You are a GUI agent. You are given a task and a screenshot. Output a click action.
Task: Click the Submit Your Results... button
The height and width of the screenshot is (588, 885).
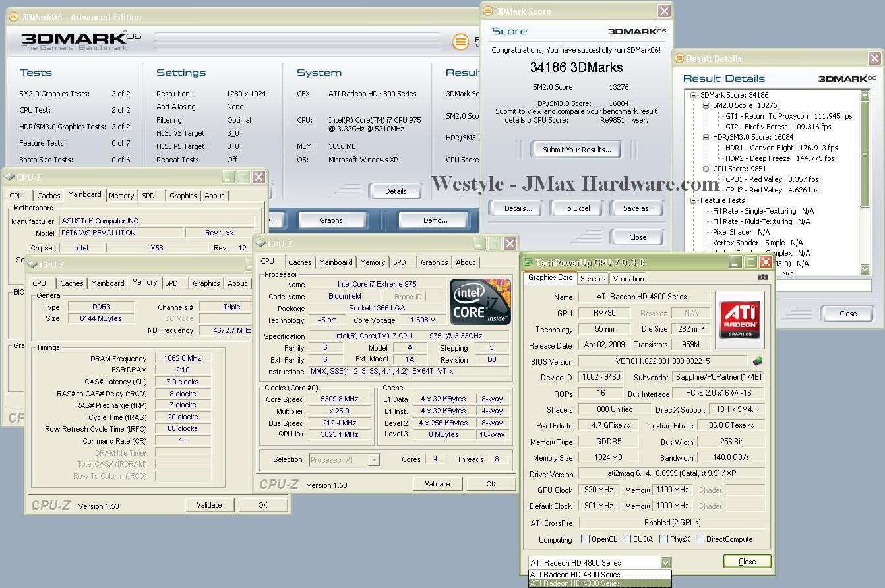pos(577,150)
